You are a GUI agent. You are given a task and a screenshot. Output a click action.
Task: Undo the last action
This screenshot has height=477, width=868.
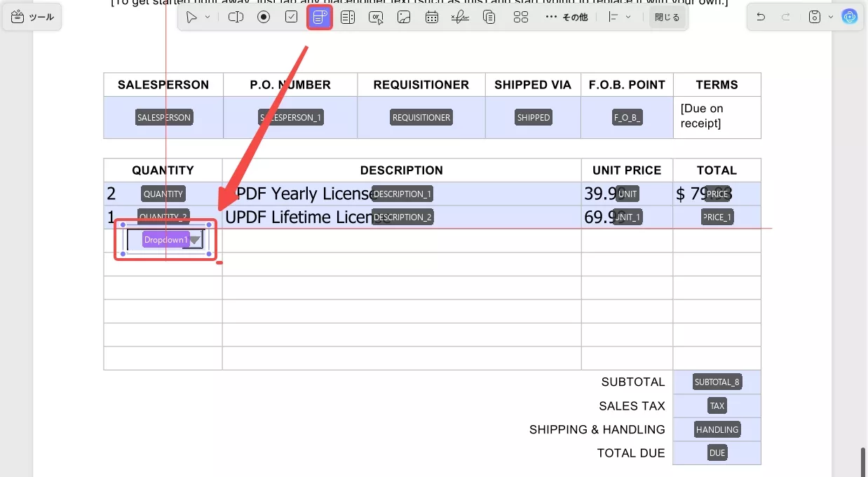[761, 17]
